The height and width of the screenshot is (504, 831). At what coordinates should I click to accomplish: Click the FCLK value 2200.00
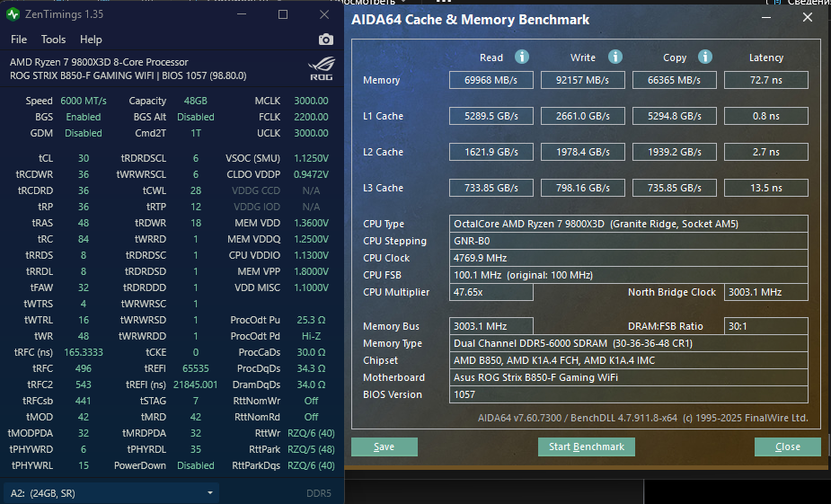point(311,117)
